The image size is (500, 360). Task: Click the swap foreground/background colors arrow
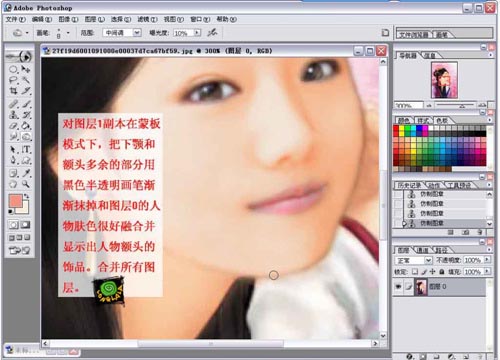[27, 197]
